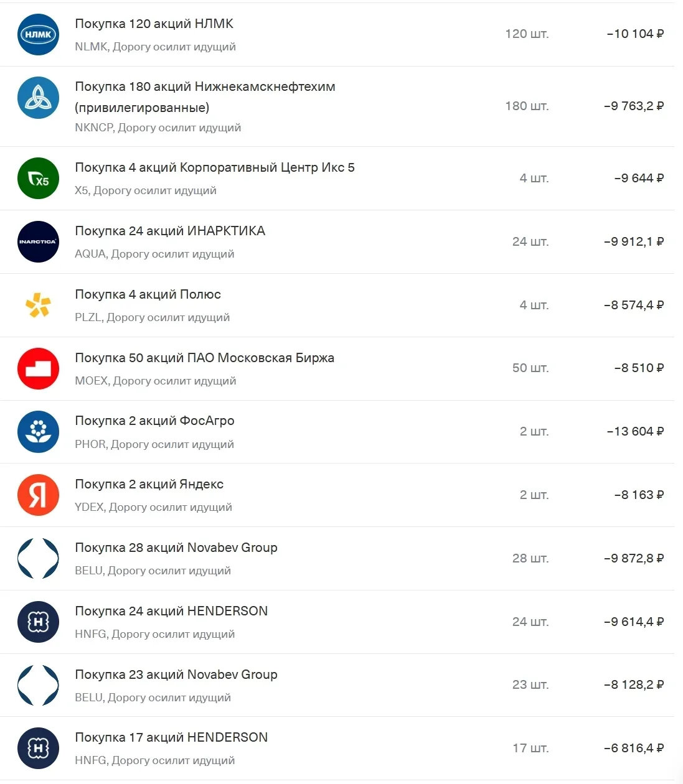
Task: Click the green X5 logo icon
Action: point(38,179)
